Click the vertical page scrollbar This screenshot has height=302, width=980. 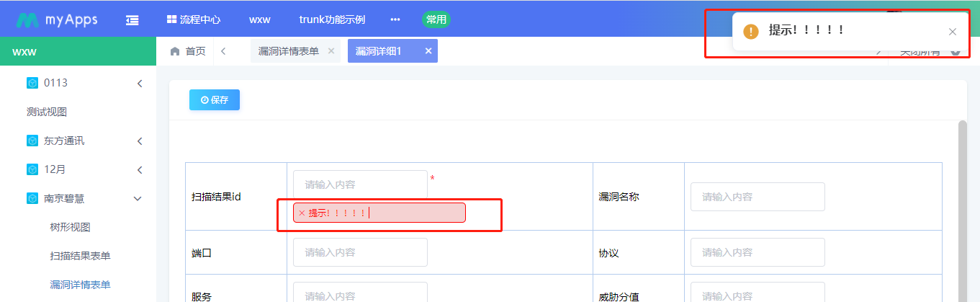tap(963, 210)
